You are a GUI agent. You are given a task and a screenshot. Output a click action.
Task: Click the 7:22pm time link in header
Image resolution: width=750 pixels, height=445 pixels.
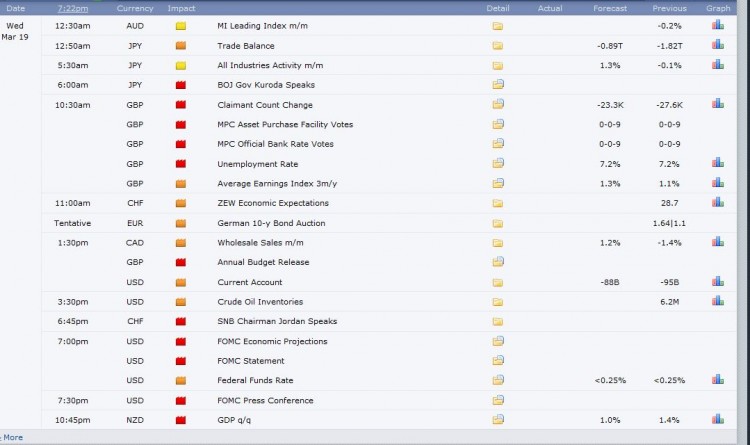pyautogui.click(x=73, y=8)
